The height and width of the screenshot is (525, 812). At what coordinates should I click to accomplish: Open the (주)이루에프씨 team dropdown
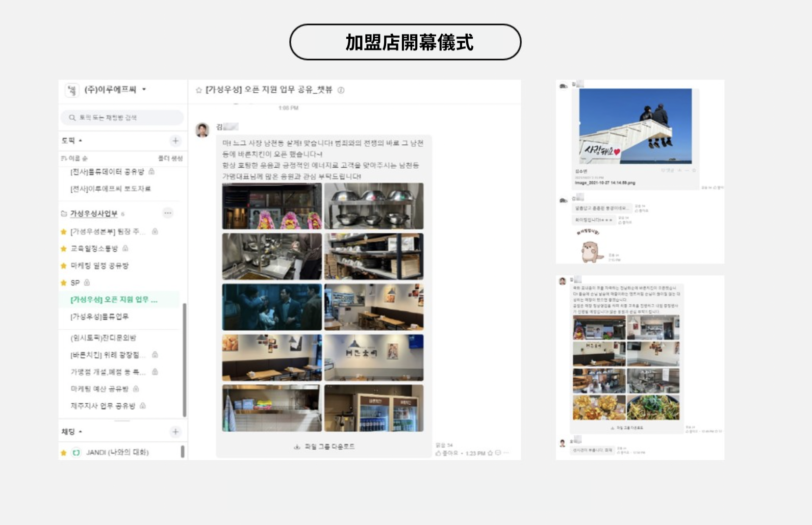pyautogui.click(x=144, y=90)
